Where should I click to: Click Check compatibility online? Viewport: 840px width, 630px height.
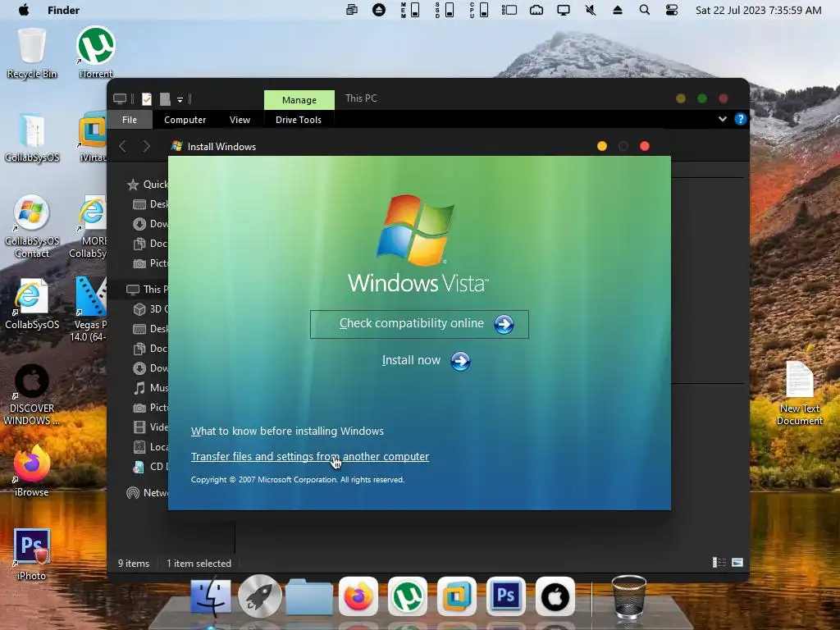[x=419, y=324]
